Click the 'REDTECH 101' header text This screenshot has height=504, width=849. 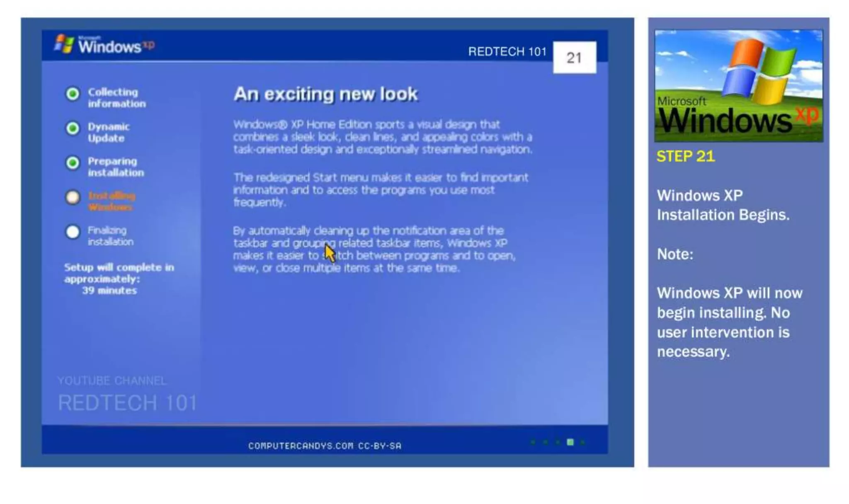507,51
